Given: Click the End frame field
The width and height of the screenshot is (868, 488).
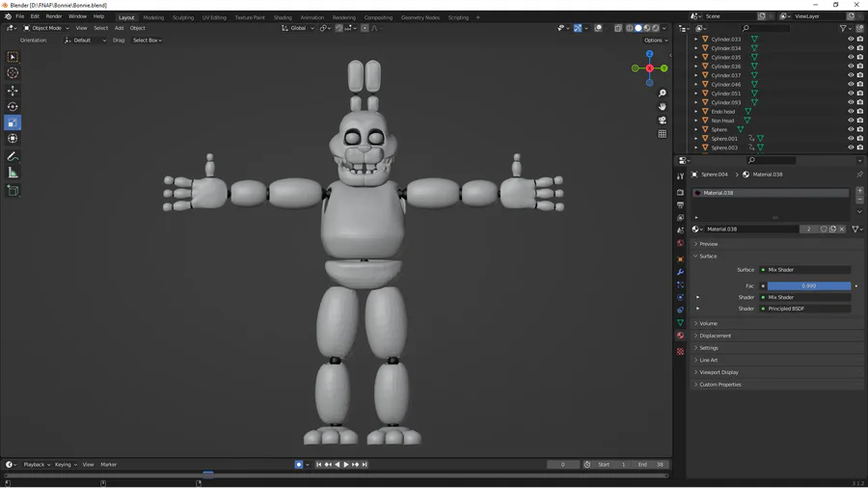Looking at the screenshot, I should [x=651, y=465].
